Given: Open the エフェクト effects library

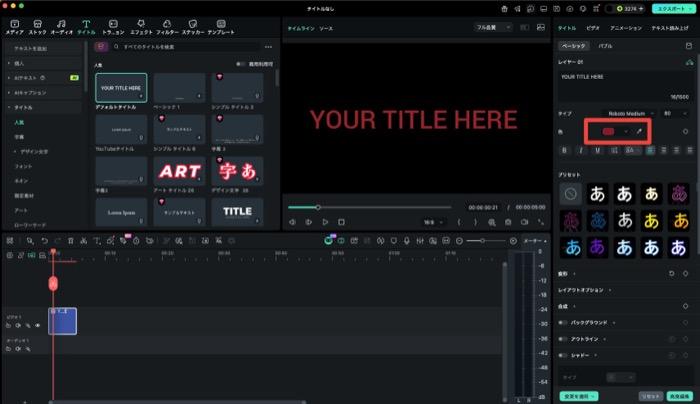Looking at the screenshot, I should (x=141, y=27).
